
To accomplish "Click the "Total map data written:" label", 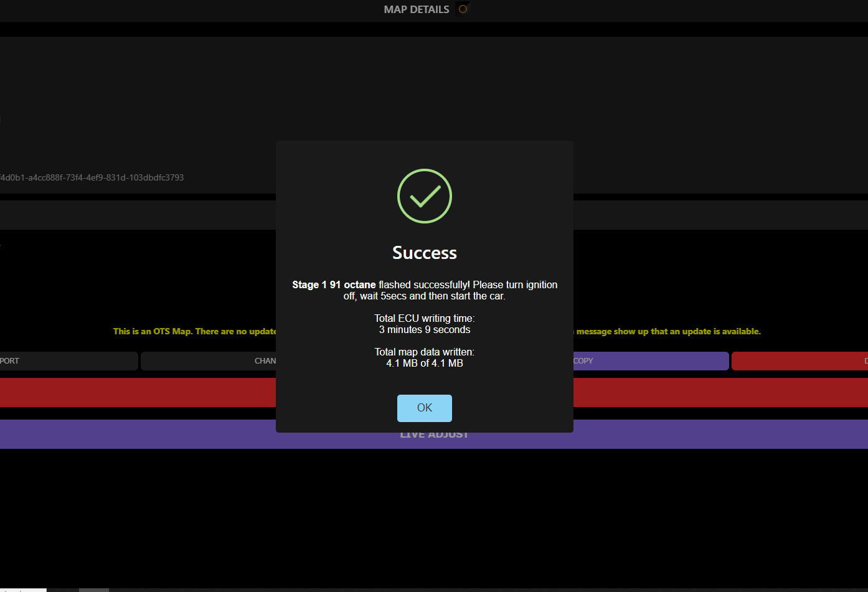I will coord(425,352).
